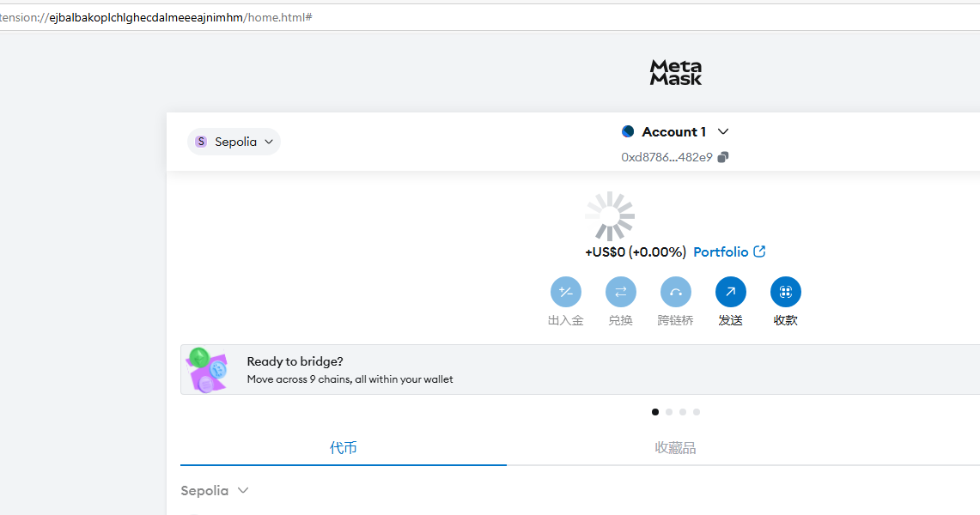Expand the Sepolia filter below tabs
The image size is (980, 515).
pyautogui.click(x=215, y=491)
